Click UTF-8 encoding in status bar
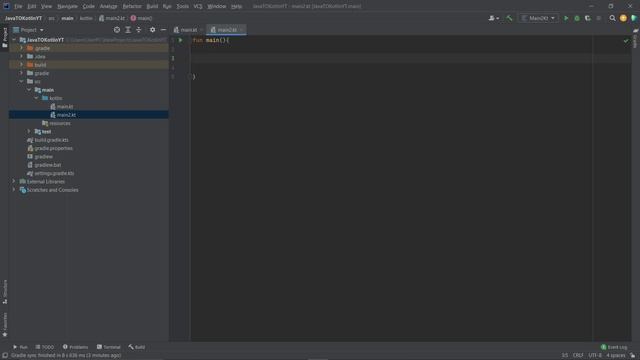This screenshot has height=360, width=640. tap(595, 356)
